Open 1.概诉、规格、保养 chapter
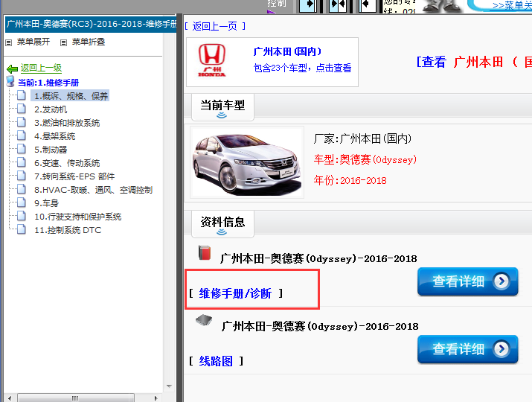 [x=71, y=96]
